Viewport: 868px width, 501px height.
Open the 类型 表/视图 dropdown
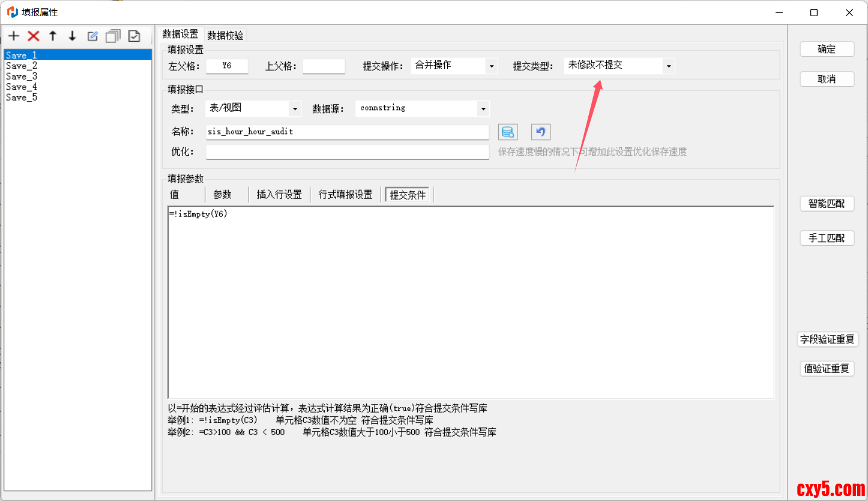point(294,109)
